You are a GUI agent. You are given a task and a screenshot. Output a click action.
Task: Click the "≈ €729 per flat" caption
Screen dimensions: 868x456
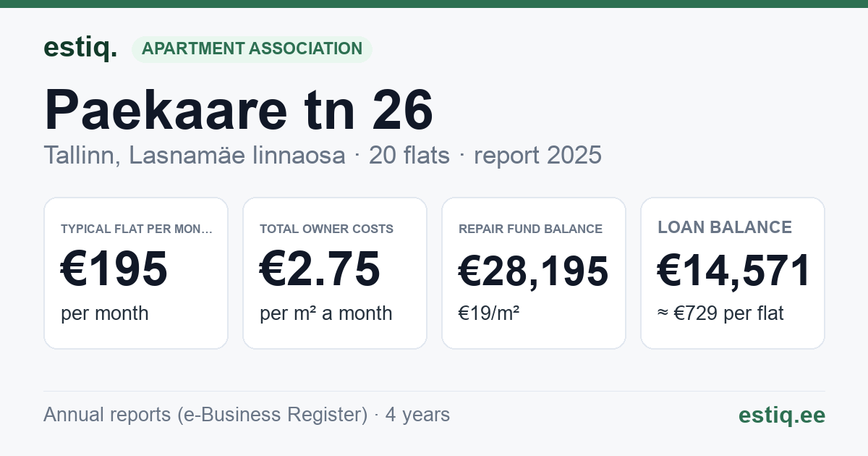[x=720, y=313]
